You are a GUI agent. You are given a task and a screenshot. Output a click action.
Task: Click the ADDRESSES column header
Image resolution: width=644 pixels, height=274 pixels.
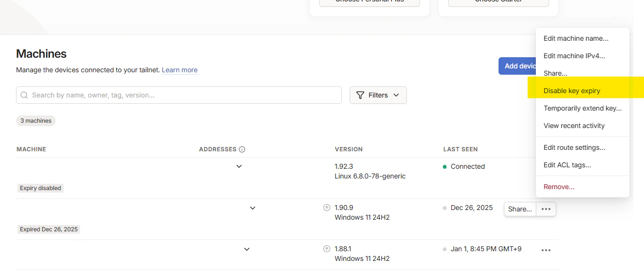pyautogui.click(x=218, y=149)
